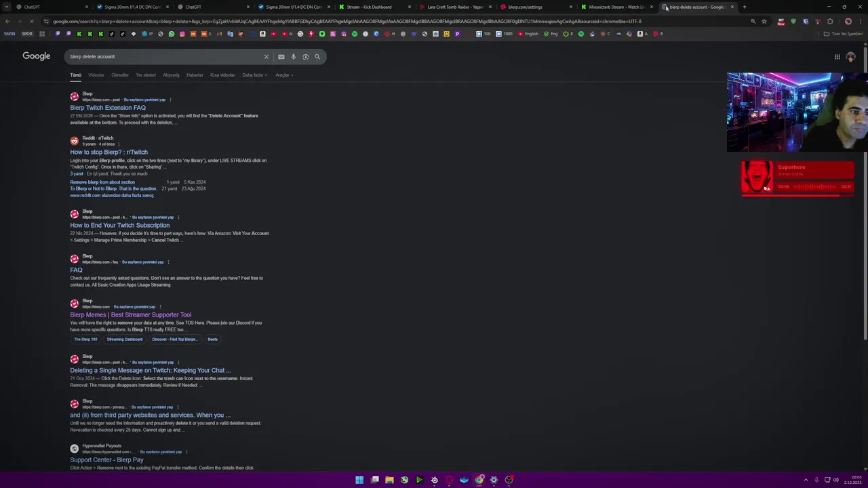The width and height of the screenshot is (868, 488).
Task: Open three-dot menu beside Blerp Twitch Extension FAQ
Action: pyautogui.click(x=170, y=100)
